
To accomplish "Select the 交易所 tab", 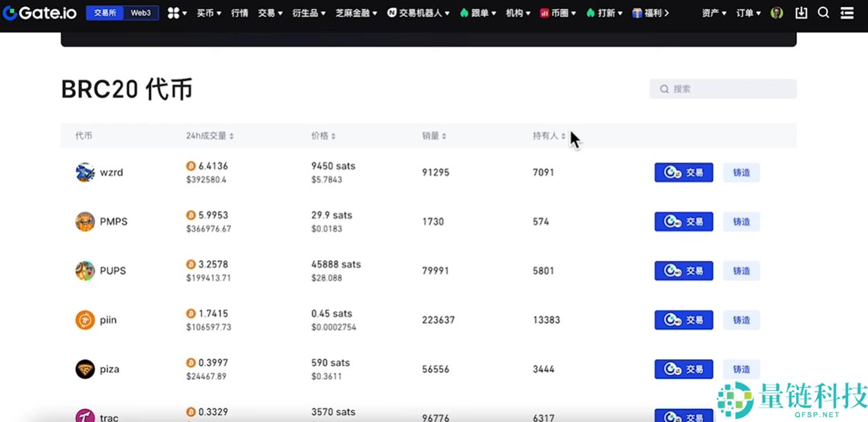I will [105, 12].
